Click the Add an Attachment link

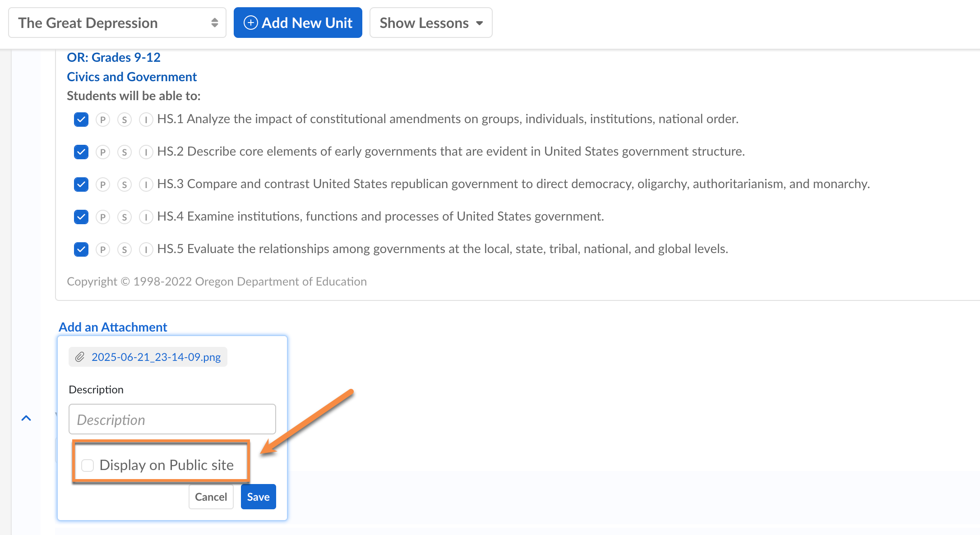click(113, 327)
